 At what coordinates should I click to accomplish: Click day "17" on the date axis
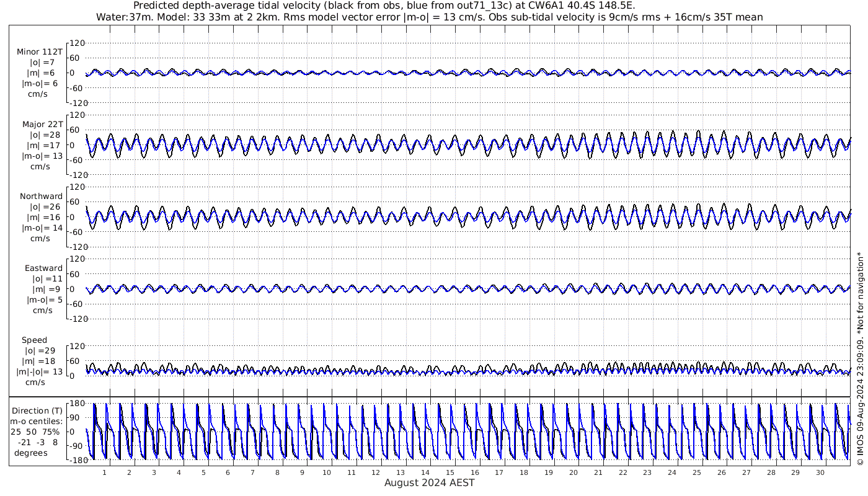(499, 472)
